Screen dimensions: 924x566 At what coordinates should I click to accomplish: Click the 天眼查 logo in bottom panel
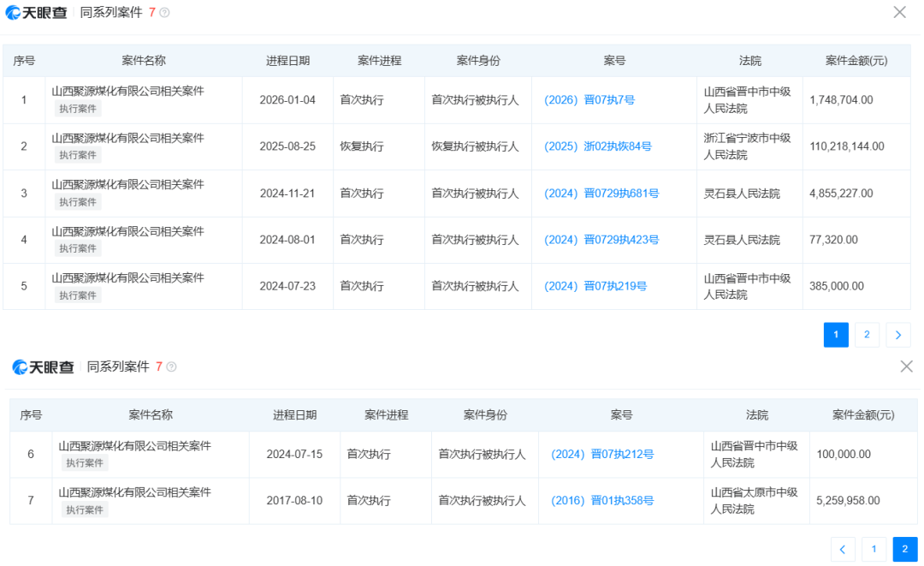tap(43, 367)
